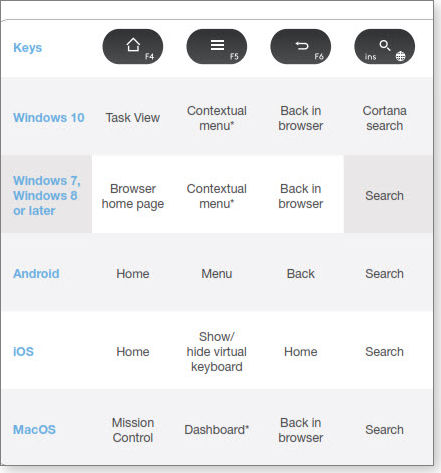
Task: Click MacOS Back in browser cell
Action: [301, 430]
